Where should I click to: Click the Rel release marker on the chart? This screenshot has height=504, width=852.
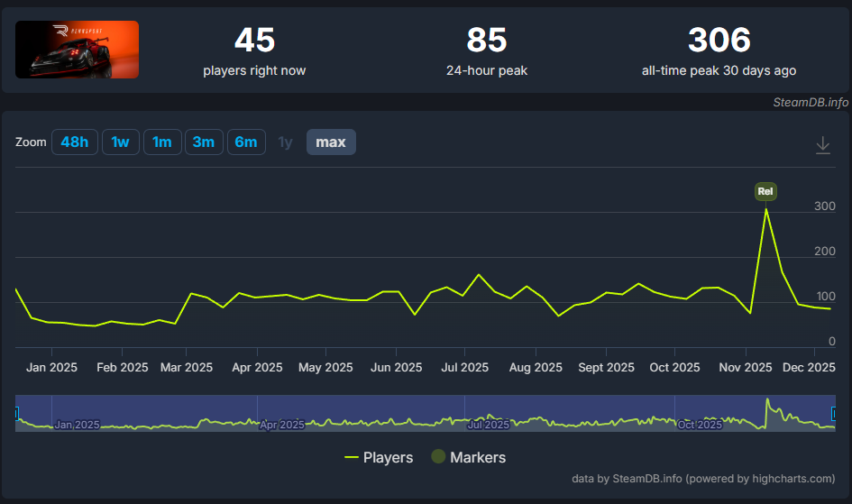(765, 191)
